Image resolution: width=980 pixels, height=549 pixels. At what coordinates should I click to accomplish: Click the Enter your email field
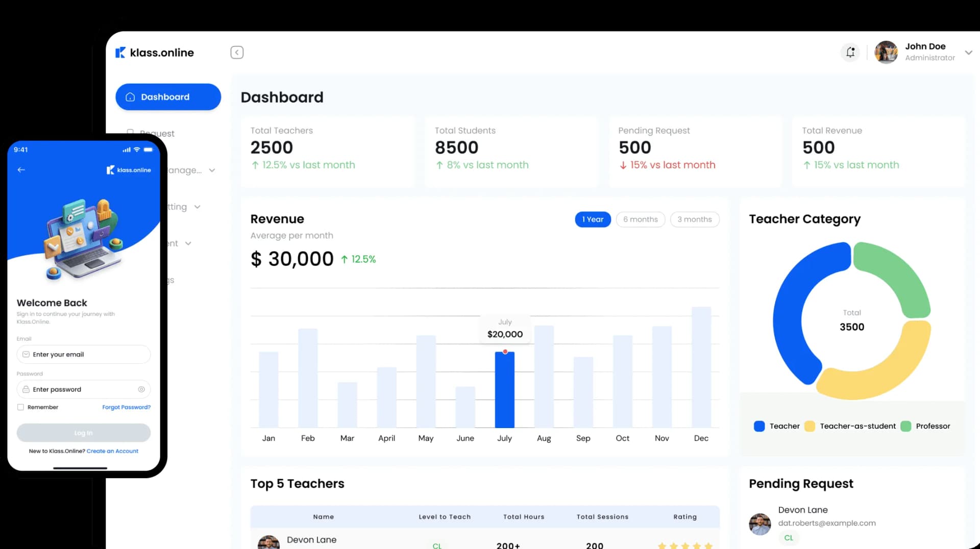coord(84,355)
